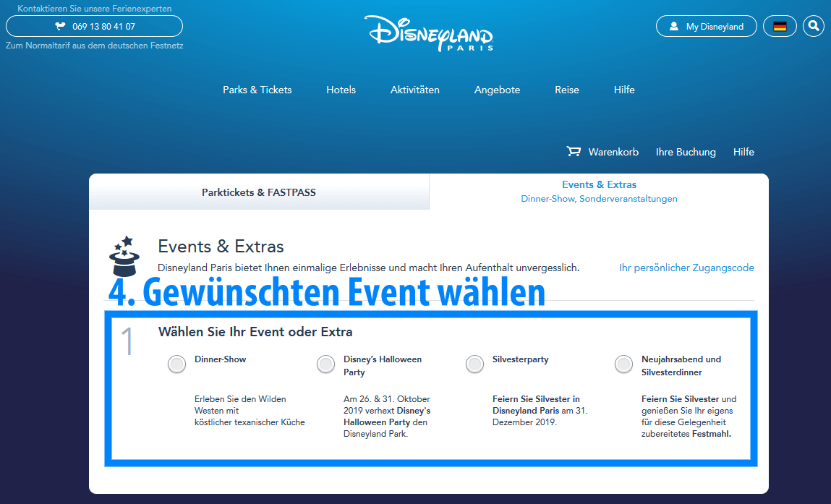
Task: Switch to Events & Extras tab
Action: point(599,192)
